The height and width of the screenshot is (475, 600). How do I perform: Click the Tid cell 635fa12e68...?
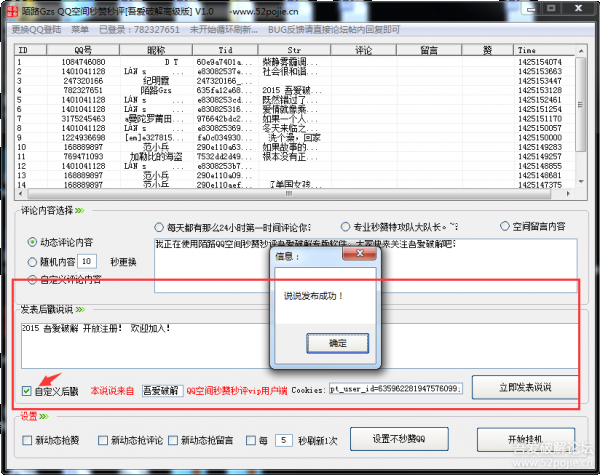(224, 90)
